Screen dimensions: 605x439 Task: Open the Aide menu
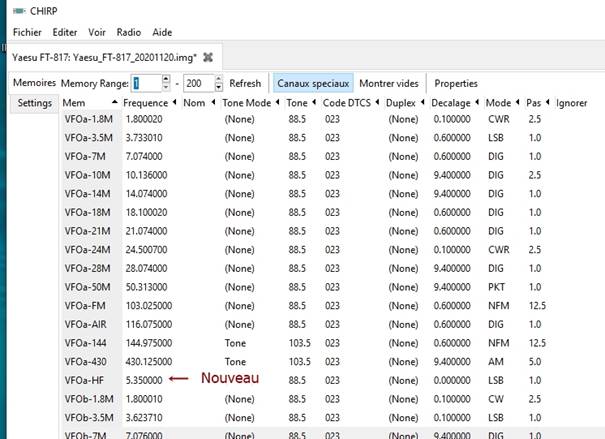point(162,32)
